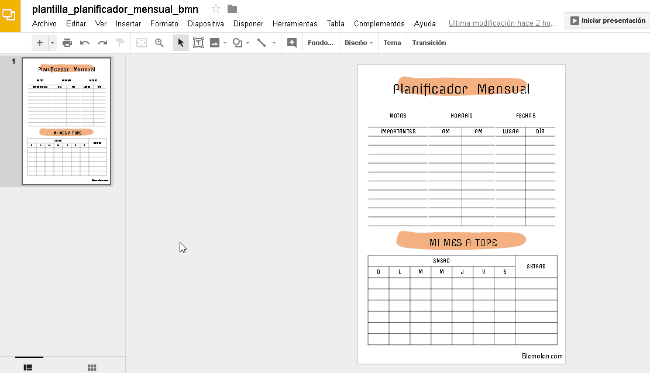Viewport: 650px width, 373px height.
Task: Click the Tema button
Action: click(392, 43)
